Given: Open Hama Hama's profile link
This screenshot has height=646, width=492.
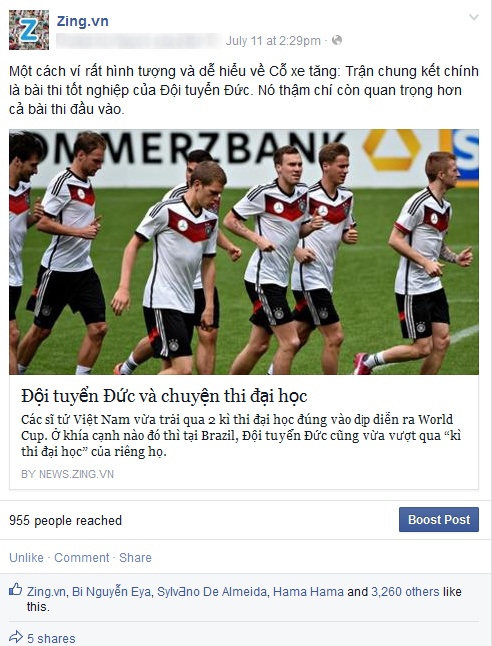Looking at the screenshot, I should (308, 592).
